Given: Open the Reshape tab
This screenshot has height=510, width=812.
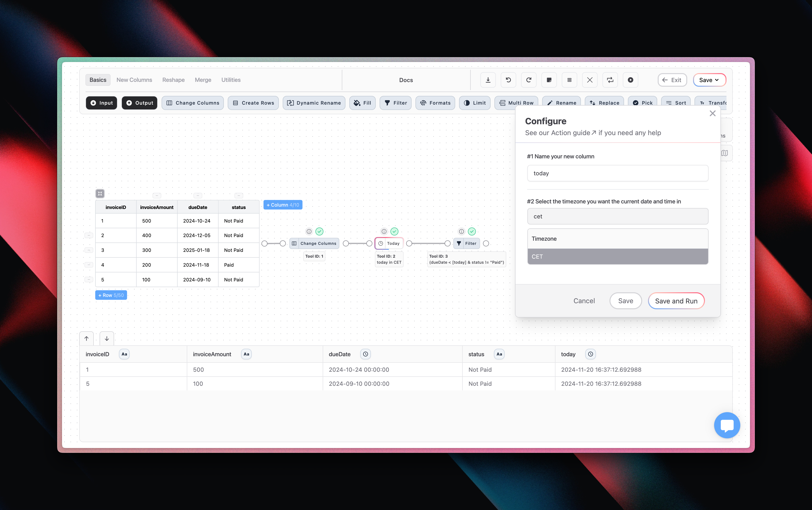Looking at the screenshot, I should point(173,80).
